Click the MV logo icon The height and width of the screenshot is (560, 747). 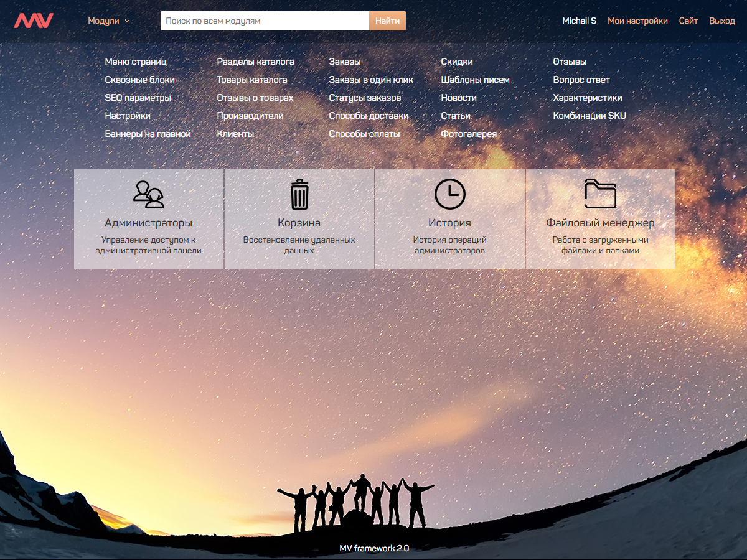click(34, 21)
